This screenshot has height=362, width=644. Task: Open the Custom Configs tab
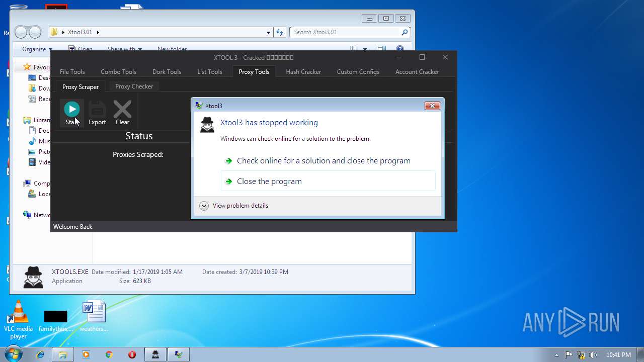point(358,72)
